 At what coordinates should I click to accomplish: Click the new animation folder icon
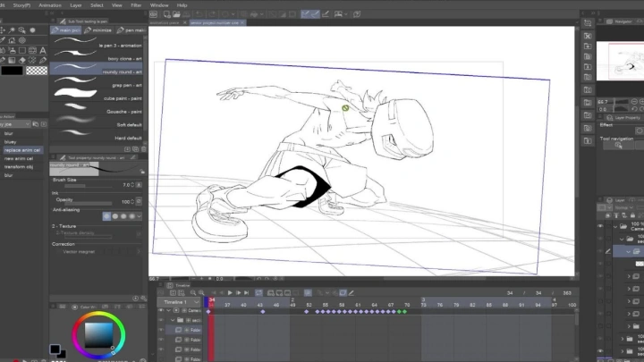pos(271,292)
